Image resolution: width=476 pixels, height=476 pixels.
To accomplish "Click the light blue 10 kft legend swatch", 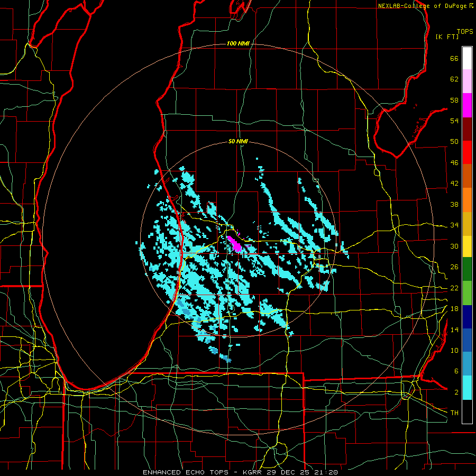I will coord(467,364).
